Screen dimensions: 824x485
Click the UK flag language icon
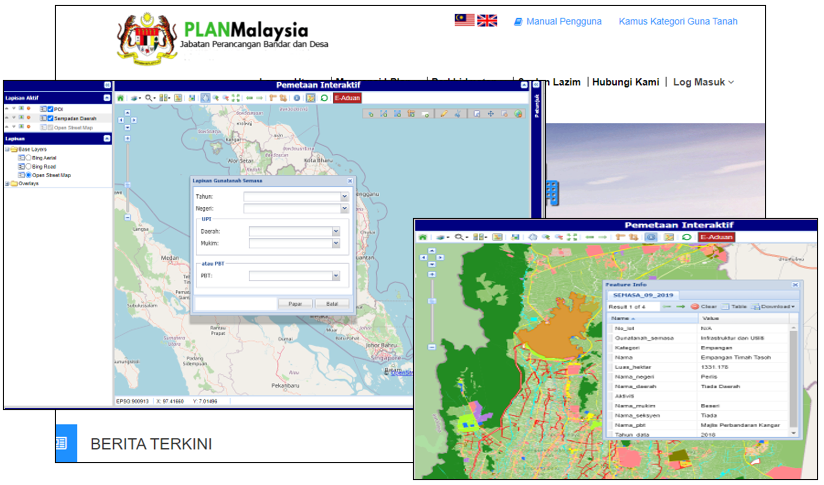[x=487, y=20]
